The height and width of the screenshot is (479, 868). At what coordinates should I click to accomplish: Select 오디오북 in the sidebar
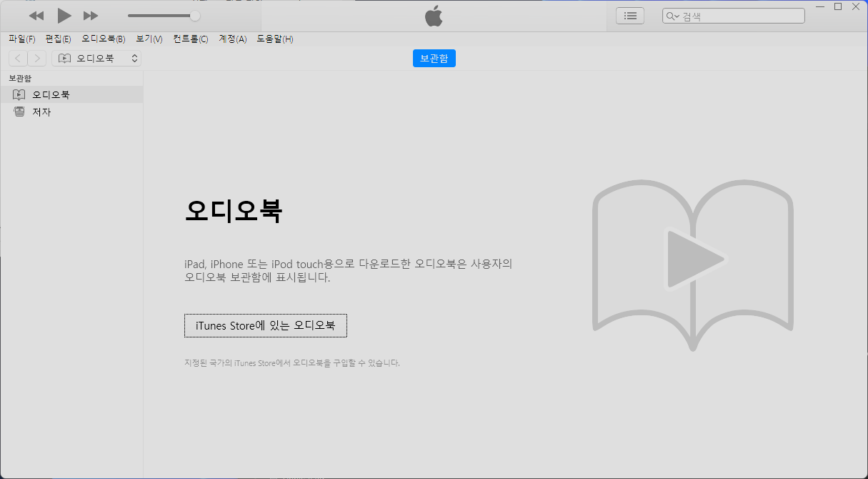tap(71, 94)
